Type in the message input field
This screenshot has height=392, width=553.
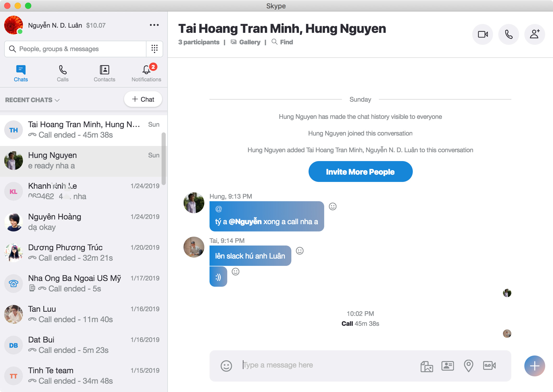click(313, 365)
